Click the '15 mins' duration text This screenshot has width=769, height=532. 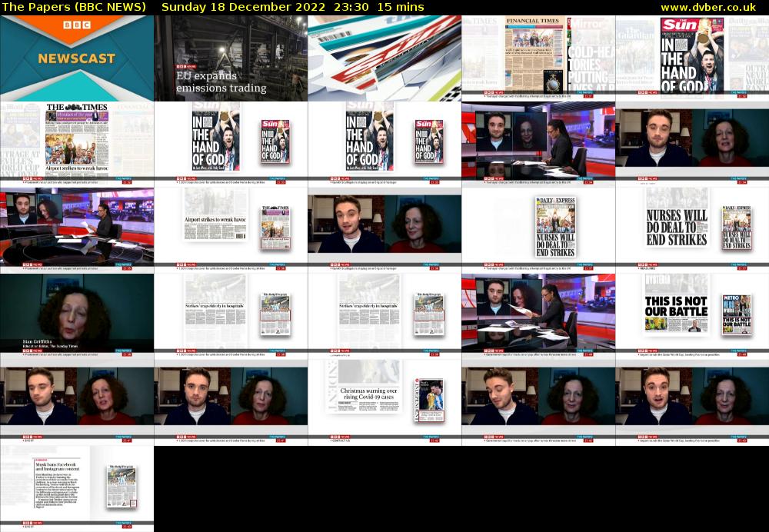pyautogui.click(x=401, y=7)
